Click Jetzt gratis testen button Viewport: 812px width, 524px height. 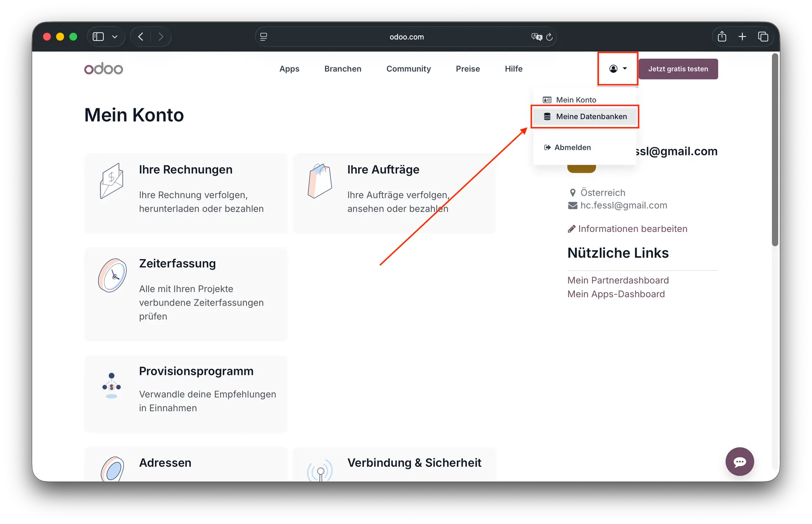coord(678,69)
